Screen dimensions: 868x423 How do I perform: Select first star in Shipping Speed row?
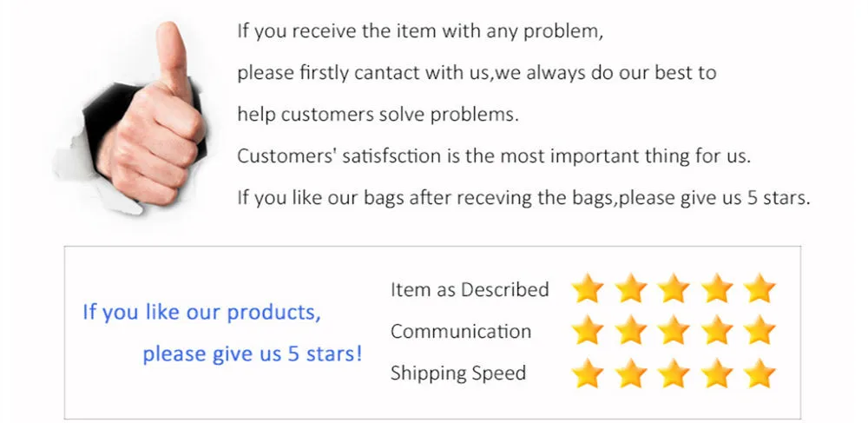tap(588, 373)
